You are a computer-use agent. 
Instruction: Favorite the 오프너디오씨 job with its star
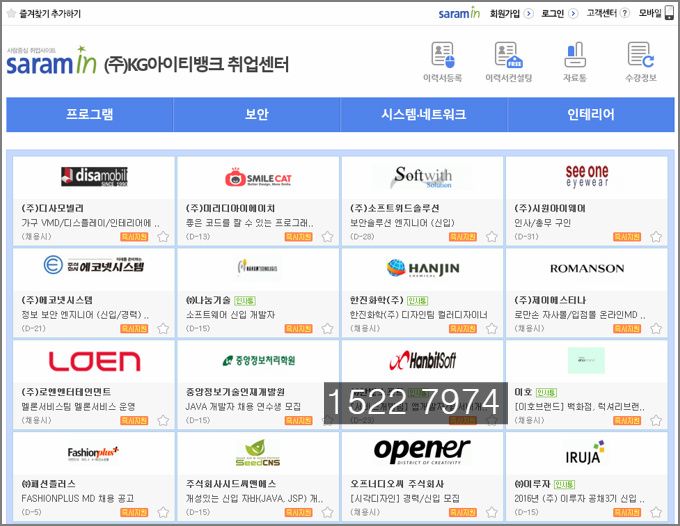(x=491, y=513)
